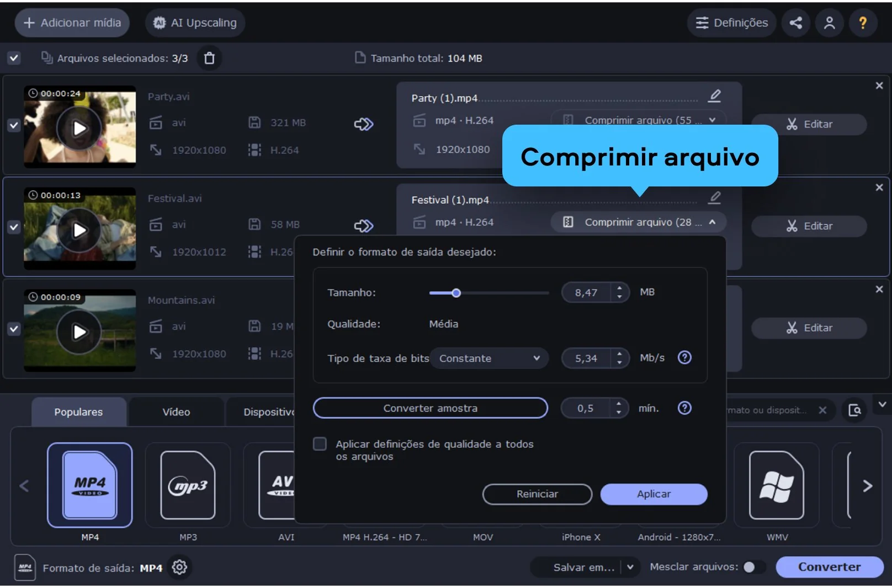This screenshot has width=892, height=588.
Task: Click Converter amostra button
Action: point(431,408)
